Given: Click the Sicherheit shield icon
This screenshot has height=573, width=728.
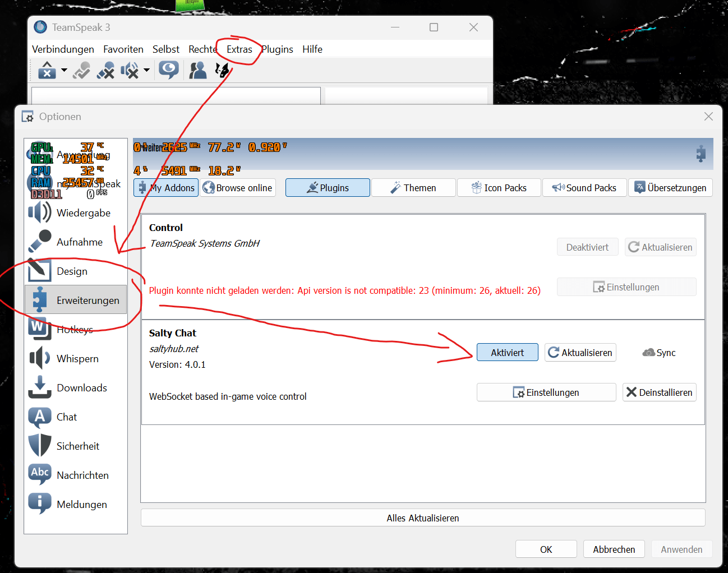Looking at the screenshot, I should [40, 446].
